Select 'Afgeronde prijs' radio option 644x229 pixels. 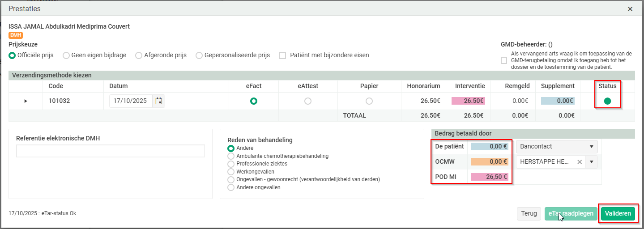[139, 55]
